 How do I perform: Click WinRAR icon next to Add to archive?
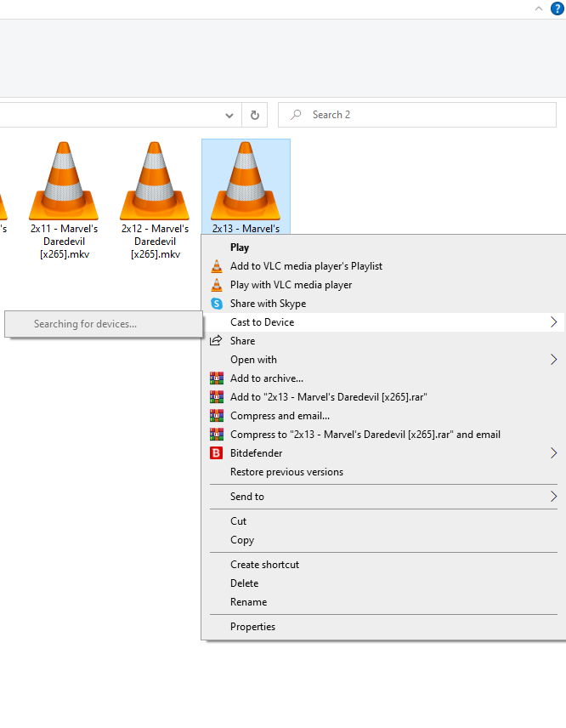217,378
